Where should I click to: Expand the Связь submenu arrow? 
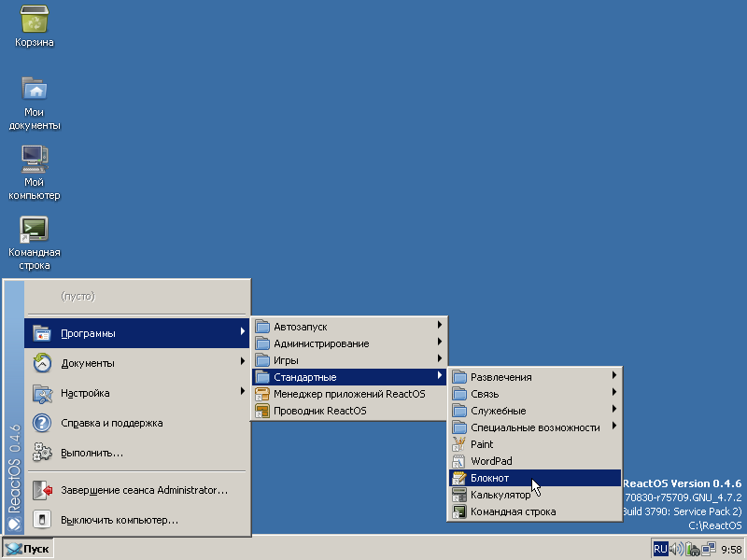point(614,392)
